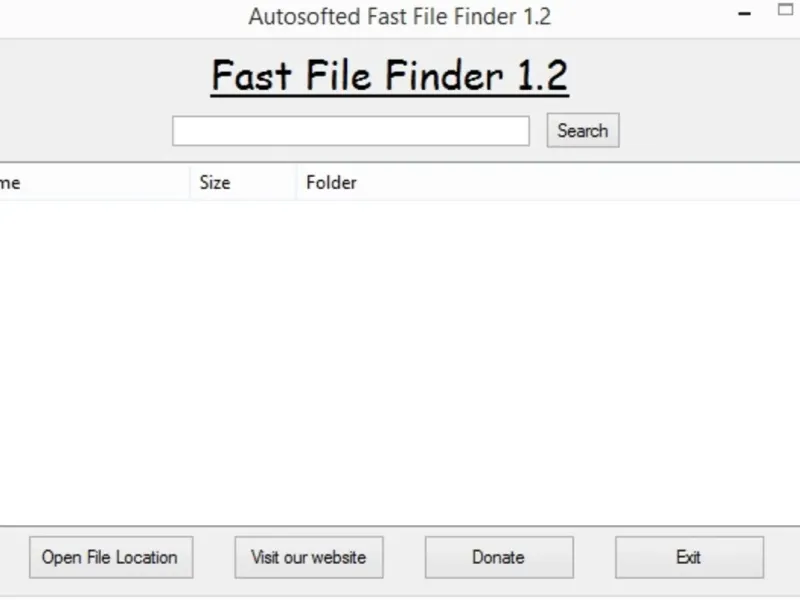The width and height of the screenshot is (800, 600).
Task: Click the divider between Size and Folder columns
Action: (296, 183)
